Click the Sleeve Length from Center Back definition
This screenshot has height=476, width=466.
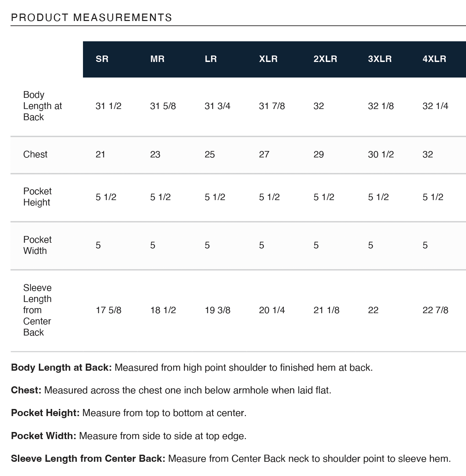point(231,459)
